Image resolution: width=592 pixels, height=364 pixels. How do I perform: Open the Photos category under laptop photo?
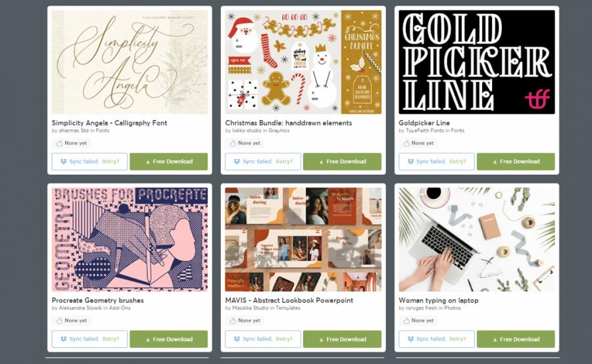pyautogui.click(x=453, y=308)
